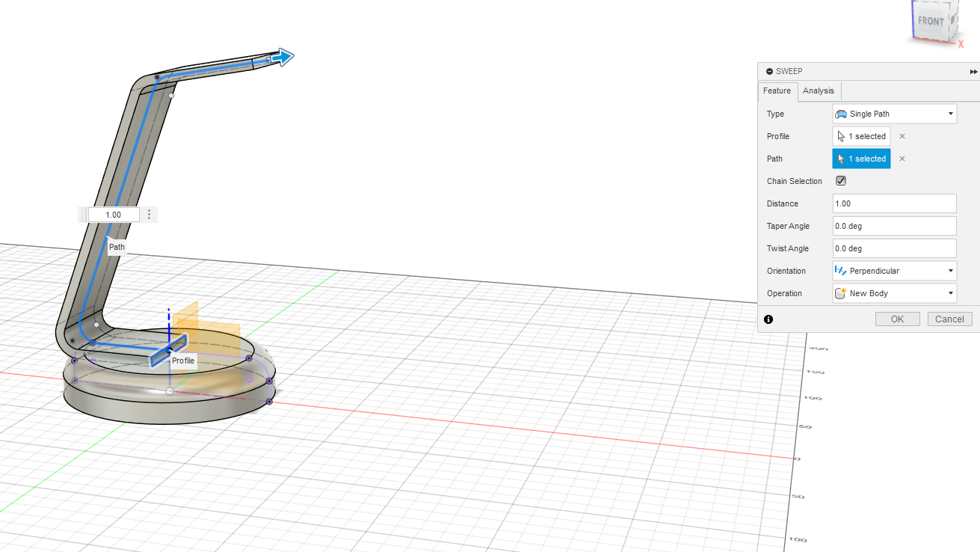
Task: Click the 'SWEEP' title text
Action: click(789, 71)
